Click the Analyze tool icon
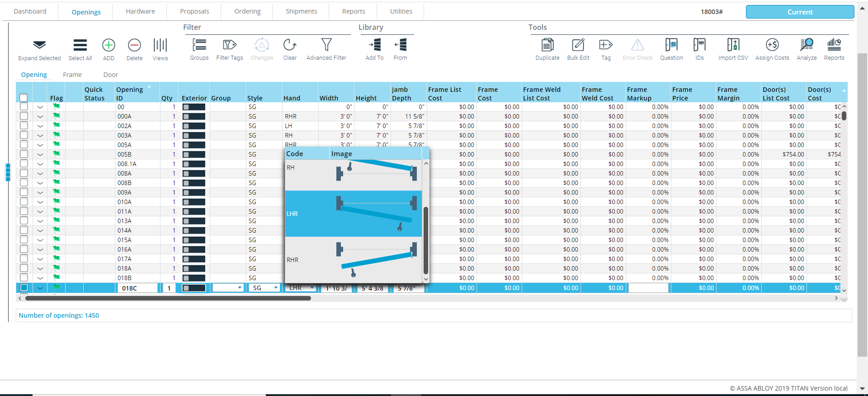 click(x=806, y=45)
